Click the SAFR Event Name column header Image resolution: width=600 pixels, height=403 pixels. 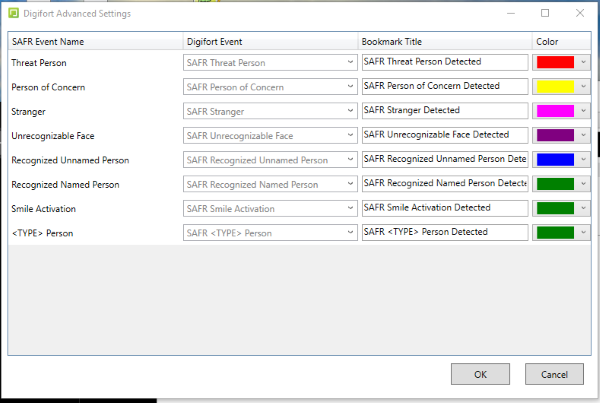point(95,41)
